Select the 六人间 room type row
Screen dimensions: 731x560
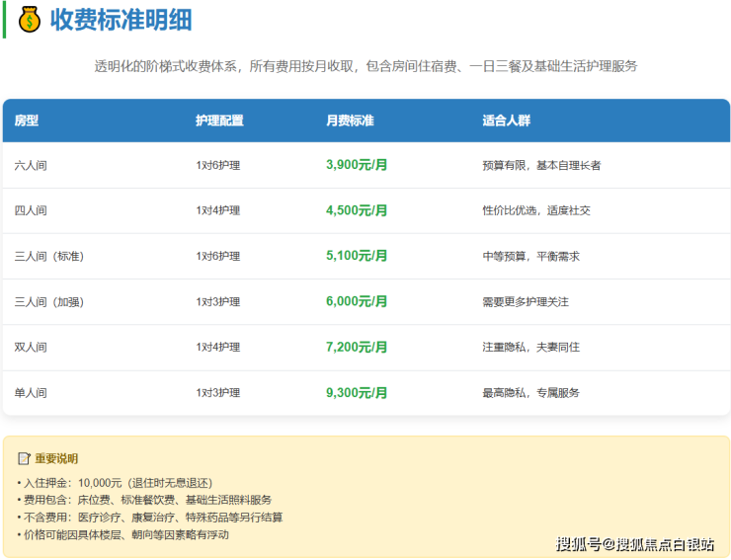point(31,165)
